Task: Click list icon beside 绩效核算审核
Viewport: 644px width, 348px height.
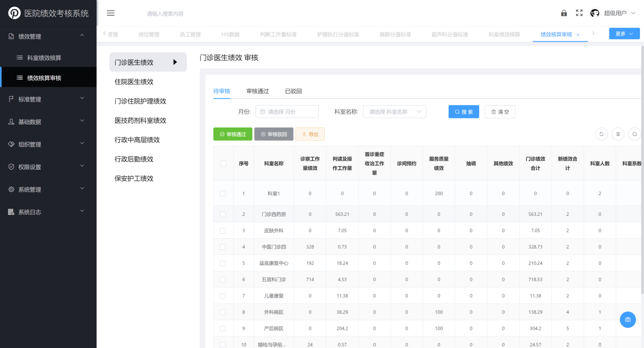Action: [x=19, y=78]
